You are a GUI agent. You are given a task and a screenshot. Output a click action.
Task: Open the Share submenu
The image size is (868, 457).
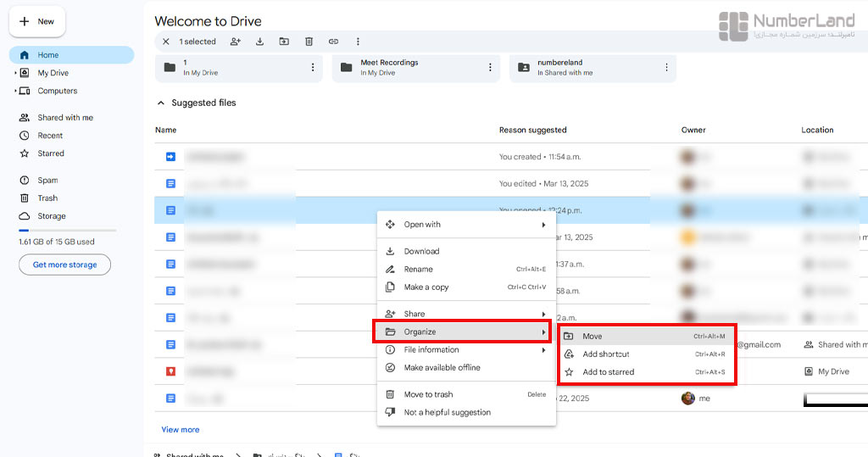[x=466, y=314]
